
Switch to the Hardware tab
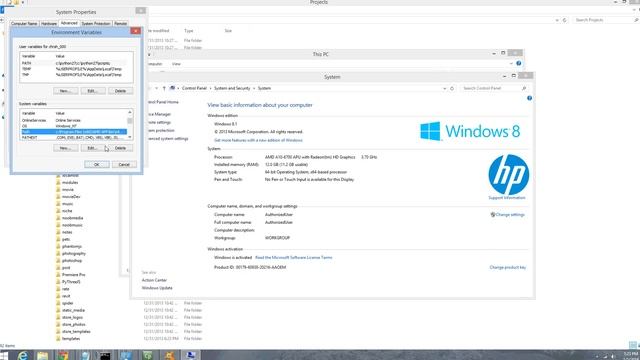coord(49,24)
